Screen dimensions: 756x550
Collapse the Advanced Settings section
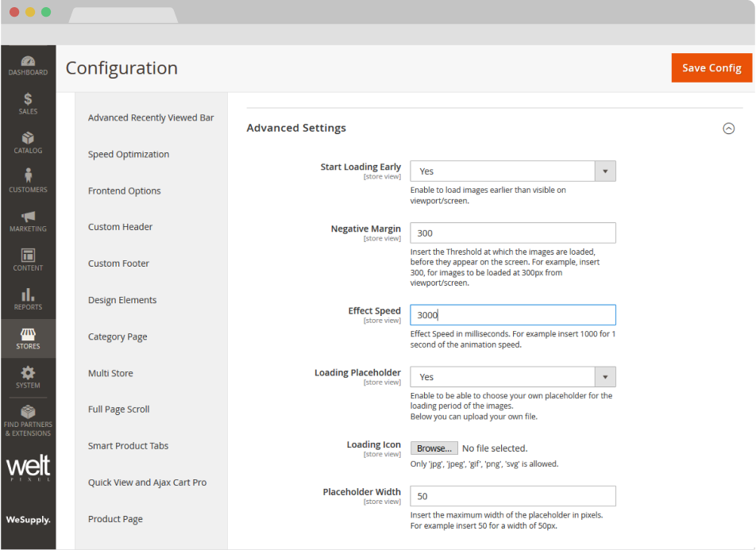728,128
